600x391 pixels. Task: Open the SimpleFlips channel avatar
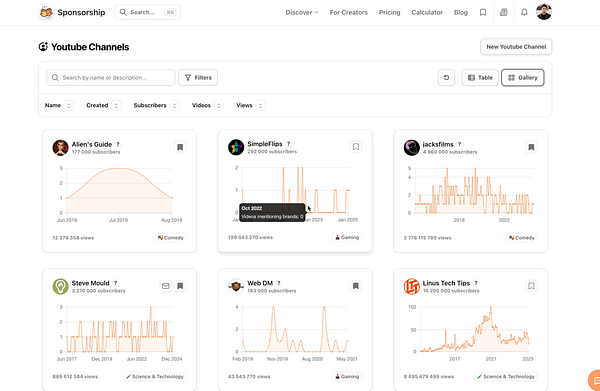pyautogui.click(x=236, y=147)
